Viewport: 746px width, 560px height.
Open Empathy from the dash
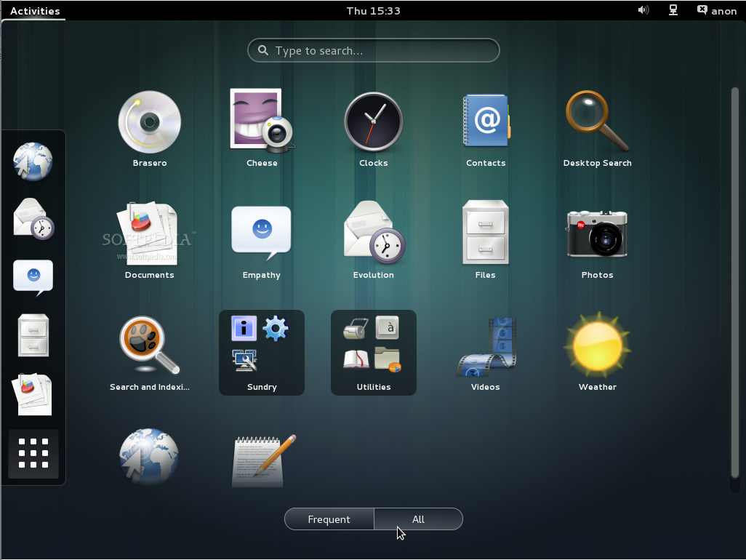[x=33, y=278]
